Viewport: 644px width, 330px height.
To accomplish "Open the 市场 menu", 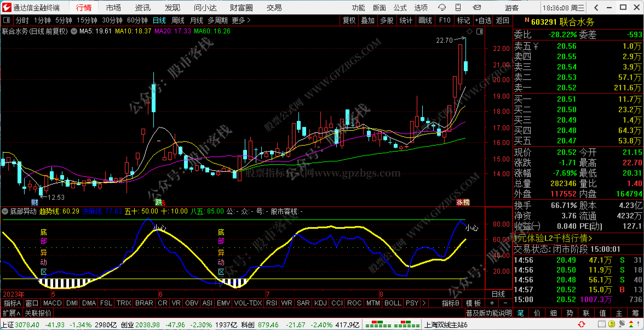I will point(113,8).
